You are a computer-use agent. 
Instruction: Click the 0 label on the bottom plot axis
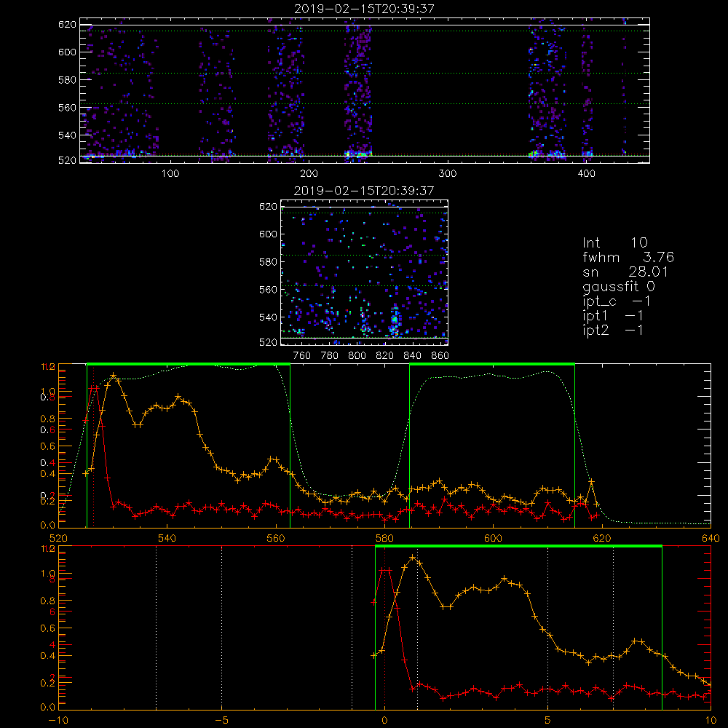coord(384,721)
